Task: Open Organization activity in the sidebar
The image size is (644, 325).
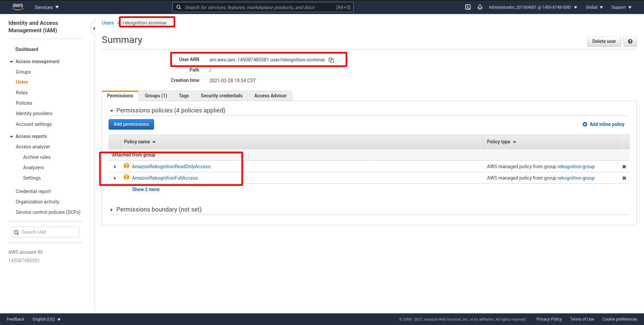Action: tap(38, 202)
